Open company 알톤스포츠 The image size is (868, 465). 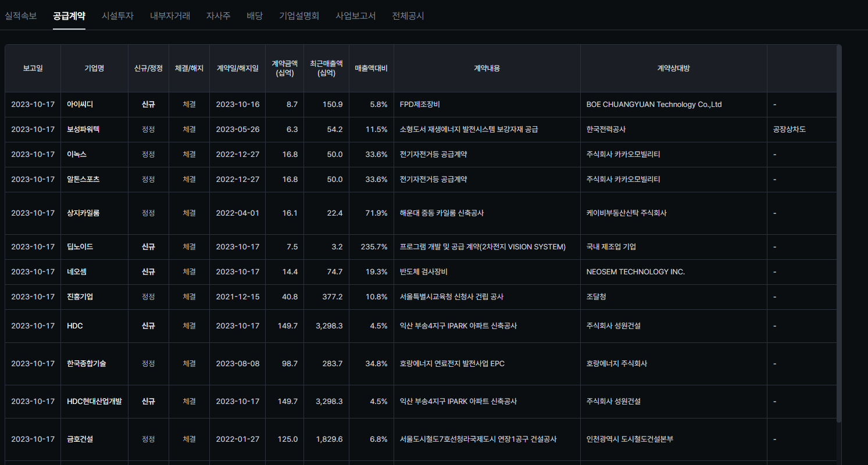click(x=83, y=180)
